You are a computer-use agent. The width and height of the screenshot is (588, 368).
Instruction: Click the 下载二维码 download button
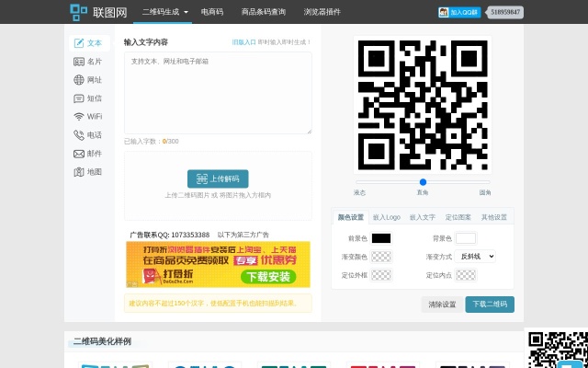[490, 305]
